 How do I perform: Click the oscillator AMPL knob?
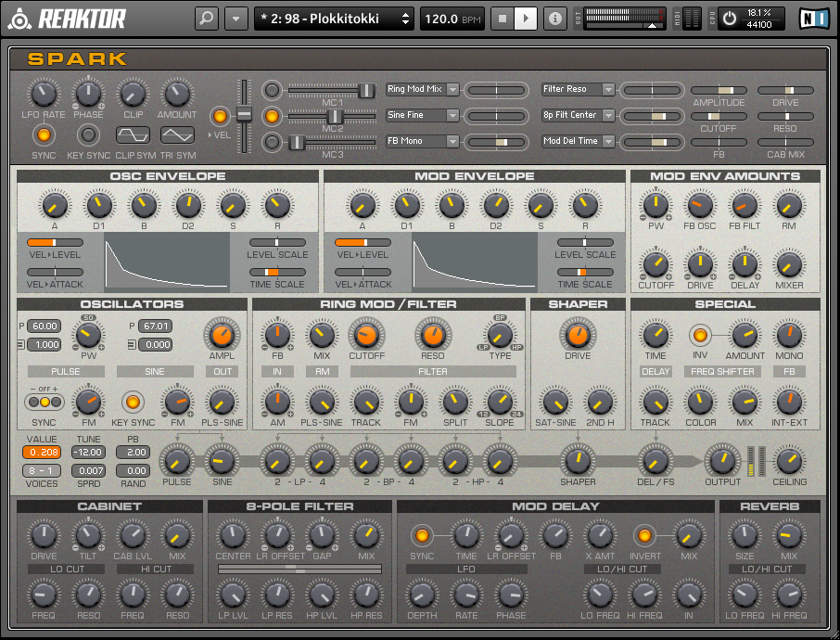pyautogui.click(x=222, y=336)
